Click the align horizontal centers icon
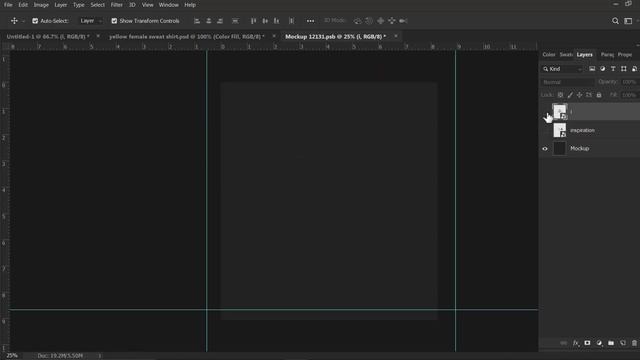The image size is (640, 360). pos(209,21)
